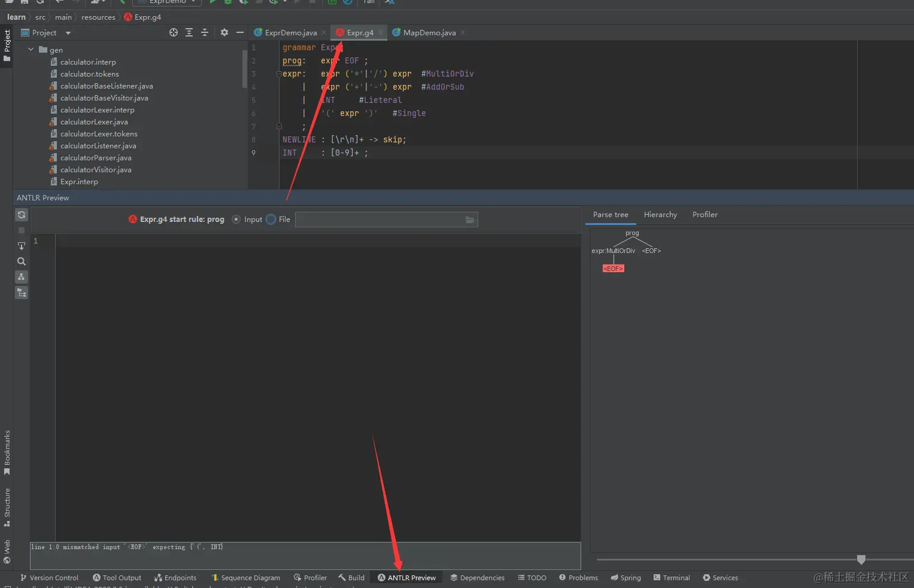
Task: Close the MapDemo.java tab
Action: (x=463, y=32)
